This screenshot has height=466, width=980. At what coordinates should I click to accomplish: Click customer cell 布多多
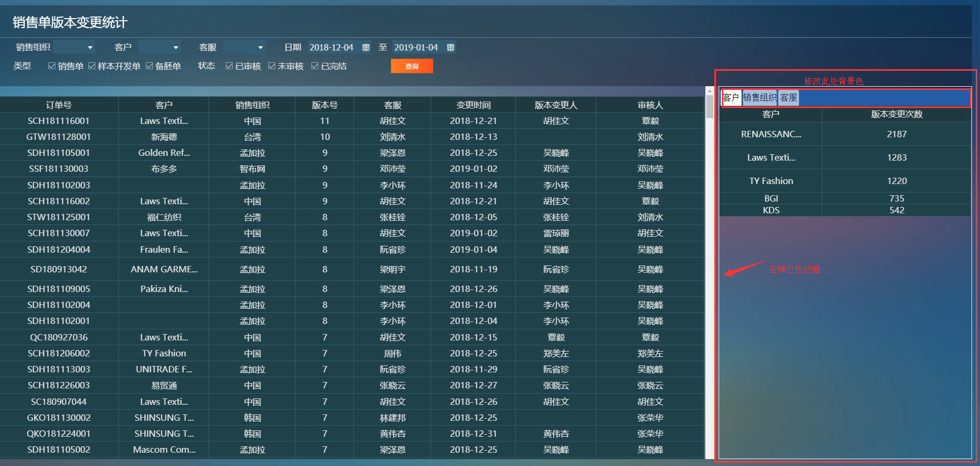coord(164,169)
